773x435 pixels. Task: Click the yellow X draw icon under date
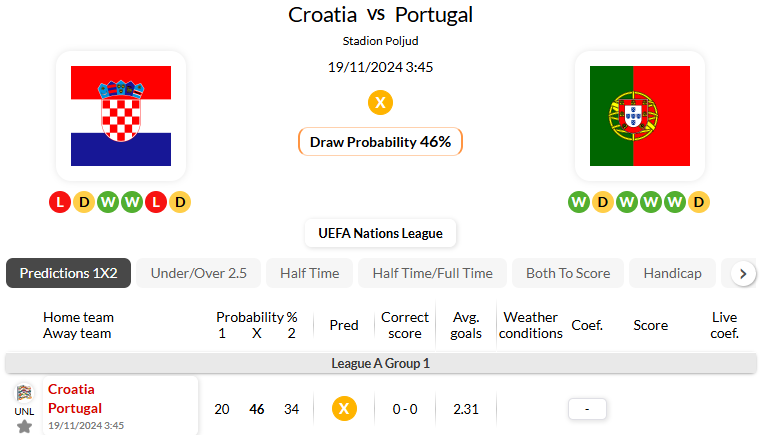(380, 102)
